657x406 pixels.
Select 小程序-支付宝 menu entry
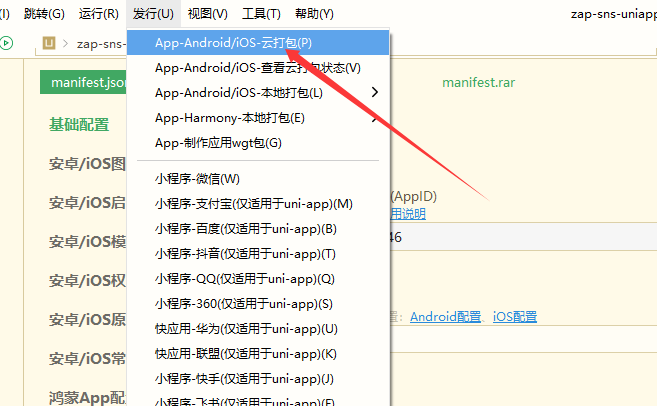(258, 204)
